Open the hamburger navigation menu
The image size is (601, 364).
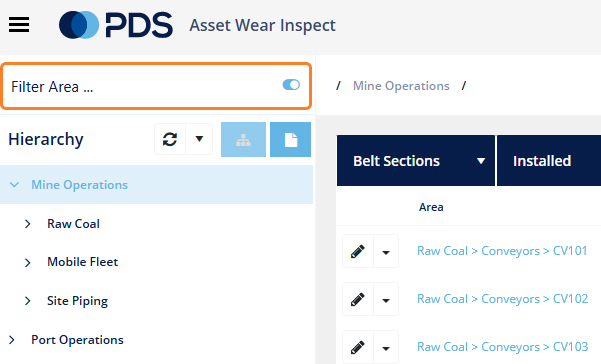[19, 25]
